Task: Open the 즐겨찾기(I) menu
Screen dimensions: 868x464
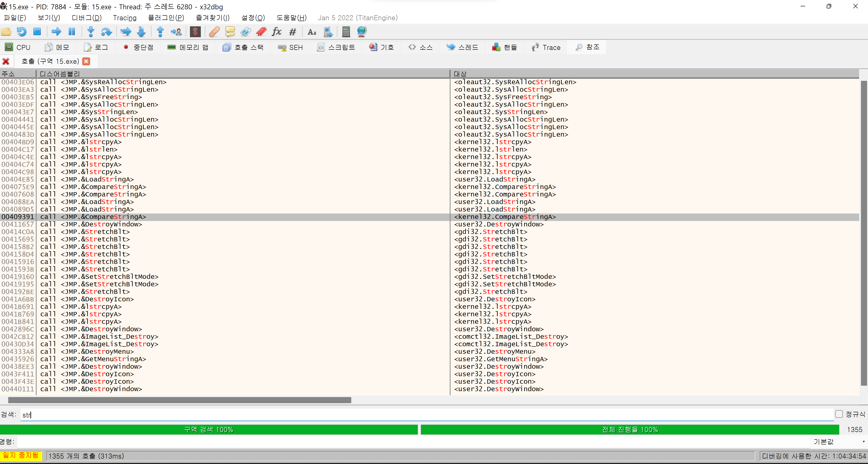Action: (x=213, y=18)
